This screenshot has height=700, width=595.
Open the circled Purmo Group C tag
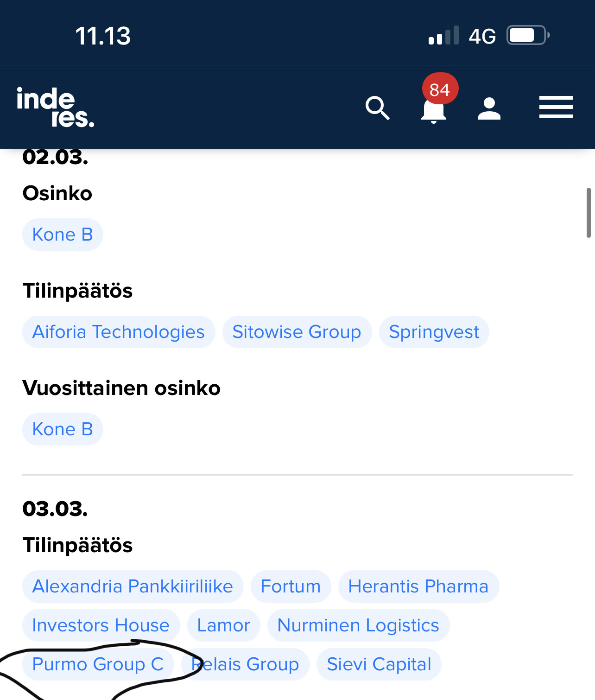tap(98, 664)
